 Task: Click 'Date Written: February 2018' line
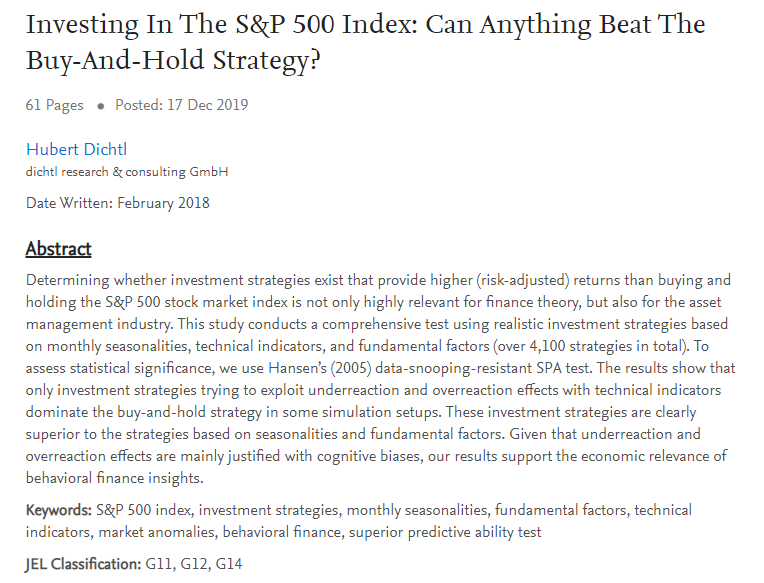pyautogui.click(x=117, y=203)
